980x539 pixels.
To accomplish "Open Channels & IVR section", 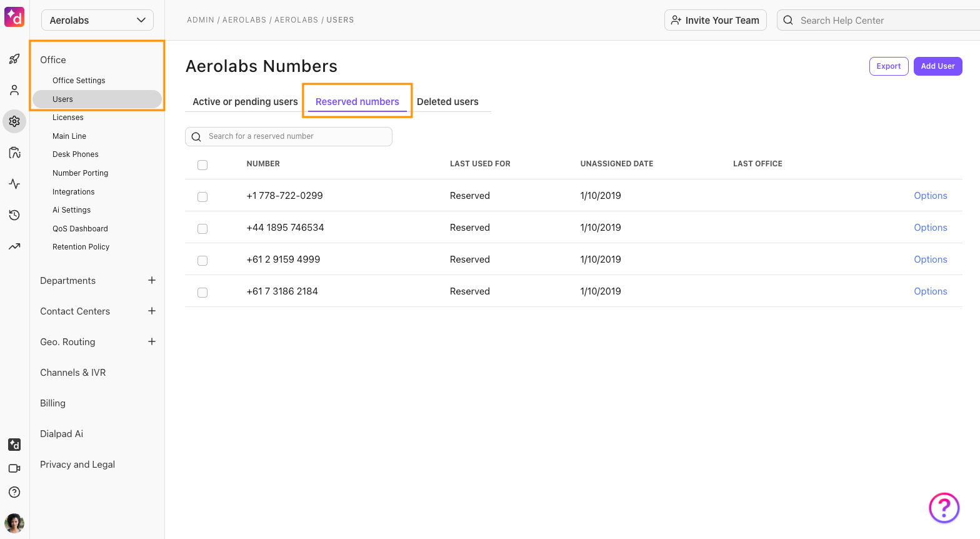I will (x=73, y=373).
